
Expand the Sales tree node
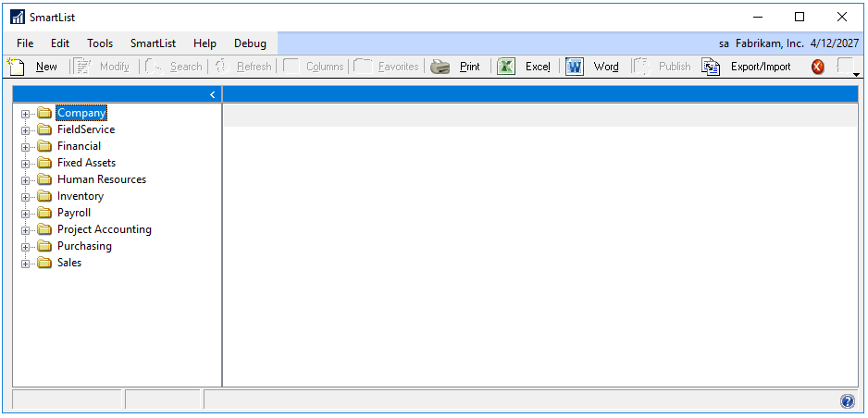point(25,264)
